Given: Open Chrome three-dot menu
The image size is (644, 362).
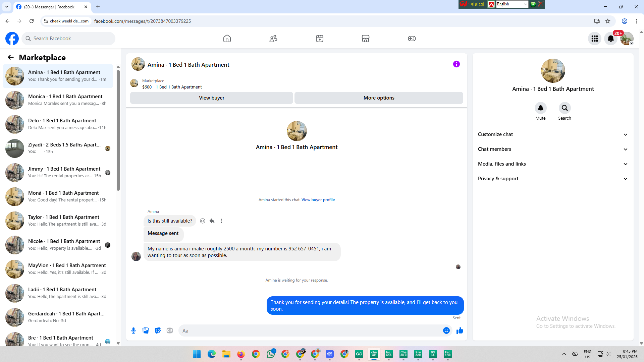Looking at the screenshot, I should pos(637,21).
